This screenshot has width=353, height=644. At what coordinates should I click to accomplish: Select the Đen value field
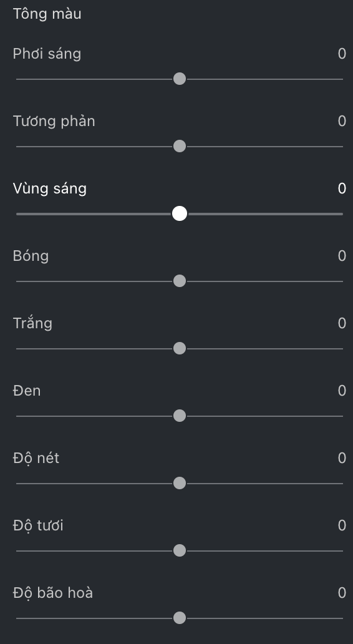[x=342, y=391]
